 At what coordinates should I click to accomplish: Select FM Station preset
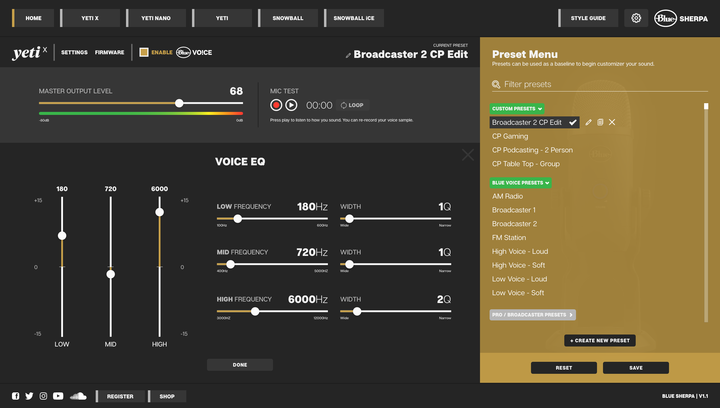click(509, 237)
